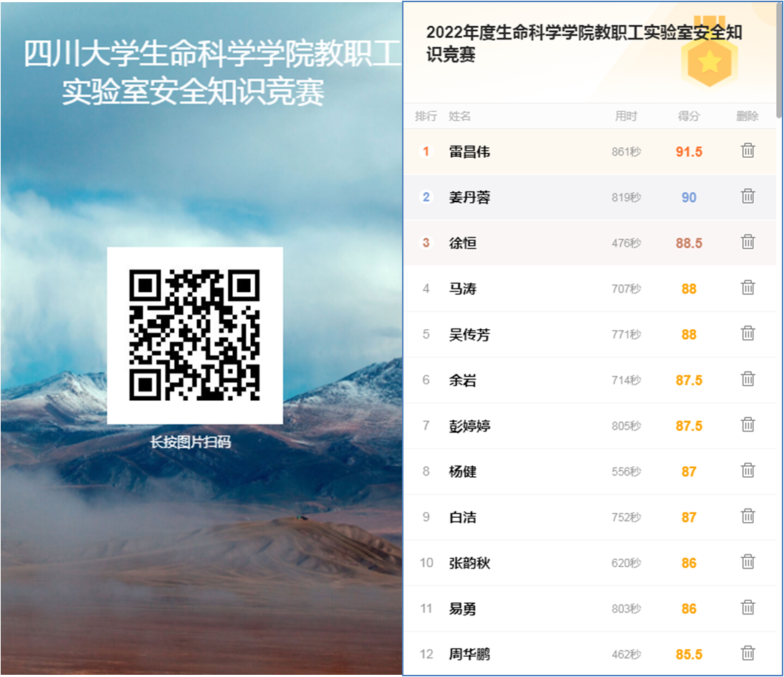Click the trash icon beside 易勇
784x677 pixels.
point(747,608)
